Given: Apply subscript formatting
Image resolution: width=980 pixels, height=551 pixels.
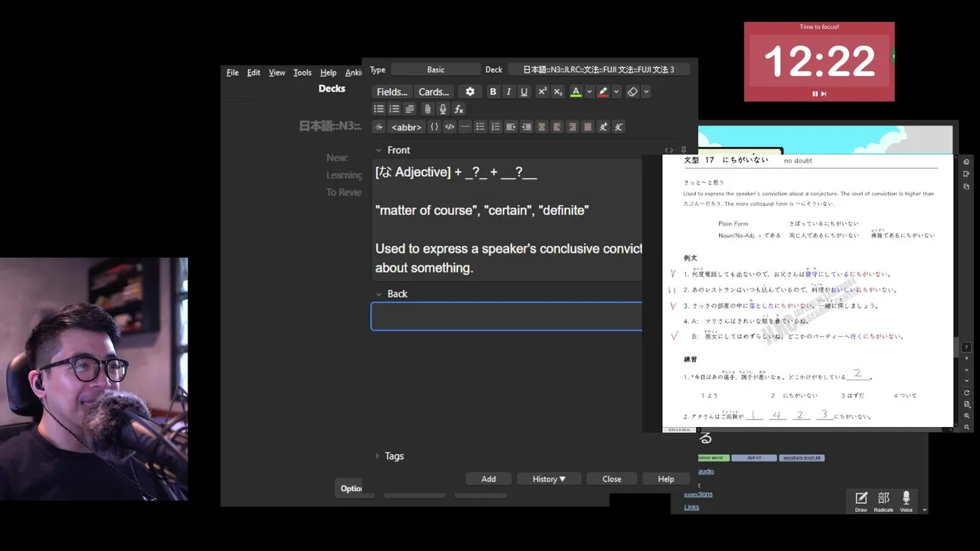Looking at the screenshot, I should pos(557,92).
